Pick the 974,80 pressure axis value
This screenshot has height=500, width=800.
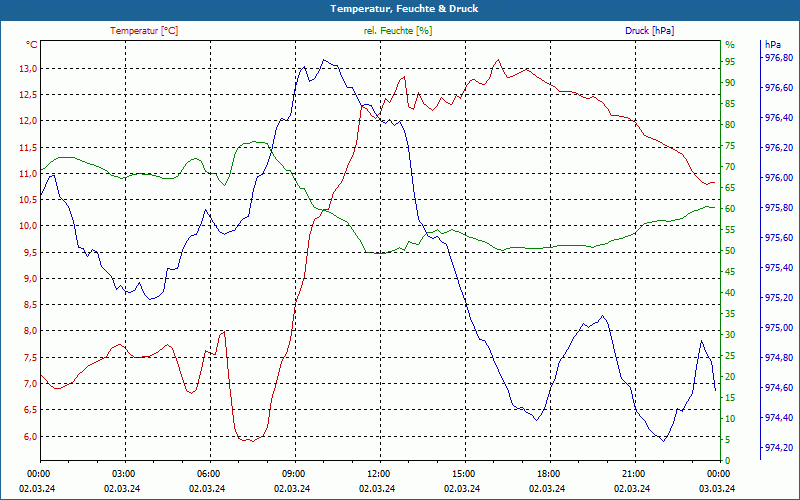pyautogui.click(x=779, y=358)
